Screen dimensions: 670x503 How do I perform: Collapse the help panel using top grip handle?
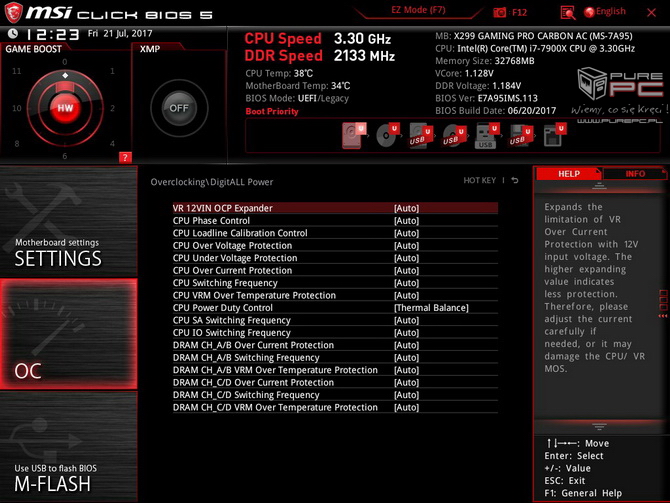pos(599,186)
